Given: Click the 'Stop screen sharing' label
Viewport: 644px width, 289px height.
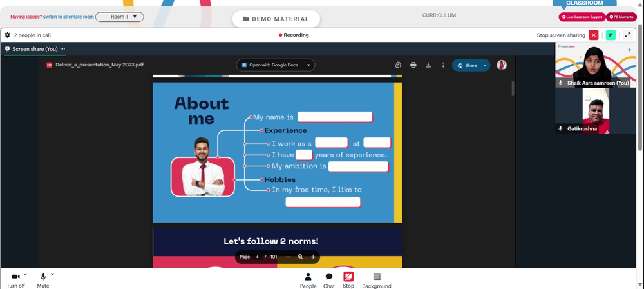Looking at the screenshot, I should tap(561, 35).
